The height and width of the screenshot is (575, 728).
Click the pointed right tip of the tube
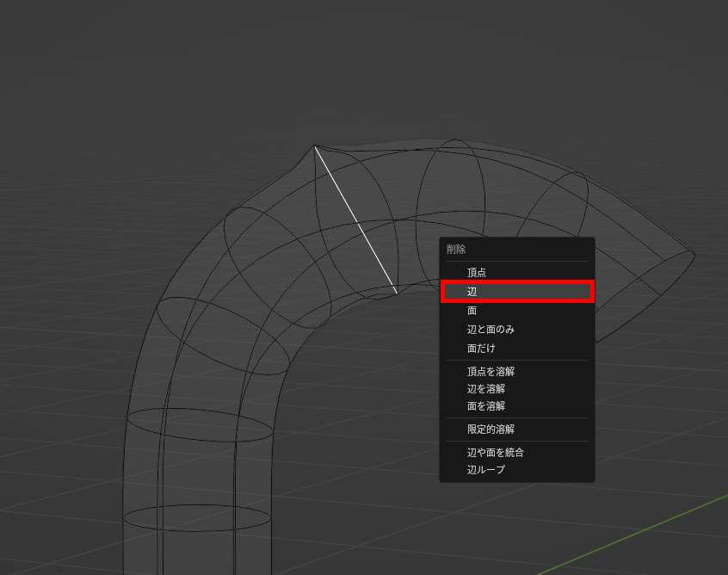(694, 253)
